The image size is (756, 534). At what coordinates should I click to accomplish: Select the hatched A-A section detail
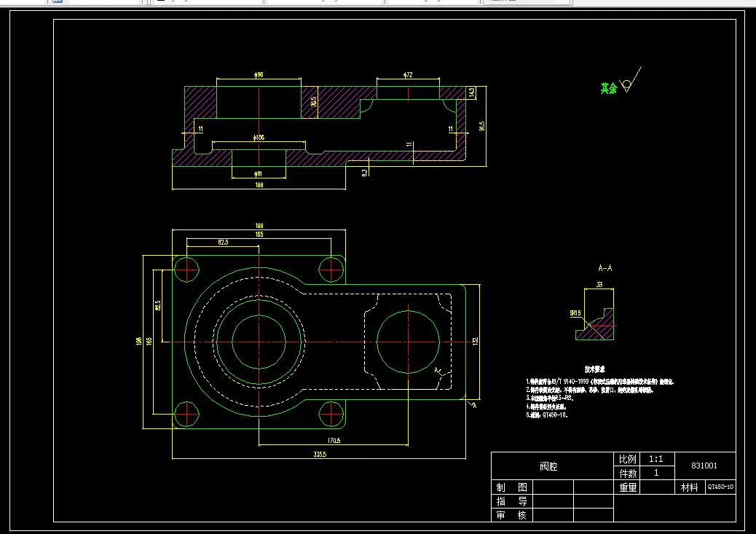point(595,324)
